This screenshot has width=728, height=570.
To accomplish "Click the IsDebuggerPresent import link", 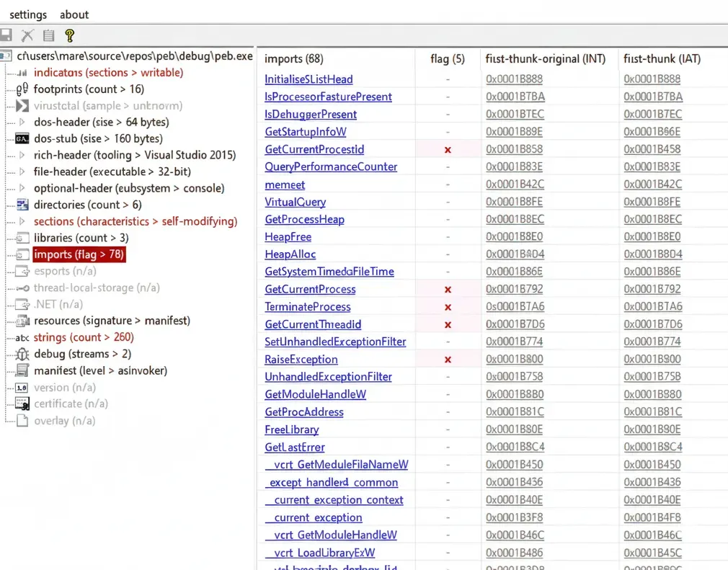I will (x=311, y=115).
